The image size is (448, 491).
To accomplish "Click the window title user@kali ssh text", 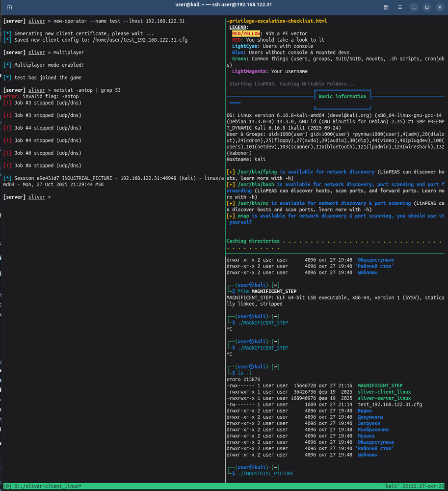I will point(224,5).
